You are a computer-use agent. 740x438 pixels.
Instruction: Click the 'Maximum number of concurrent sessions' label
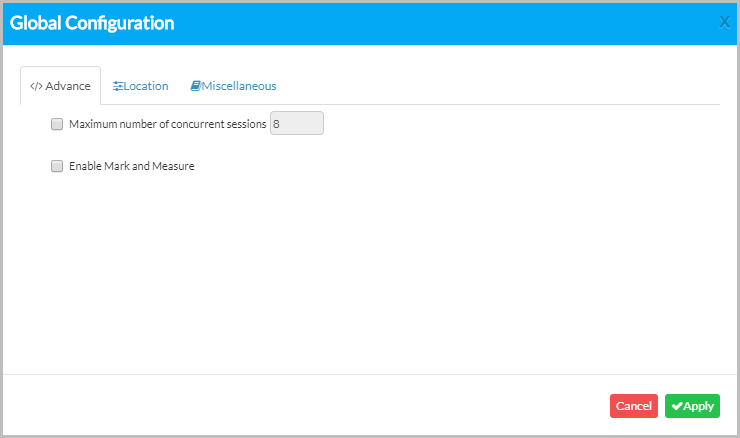pyautogui.click(x=167, y=124)
